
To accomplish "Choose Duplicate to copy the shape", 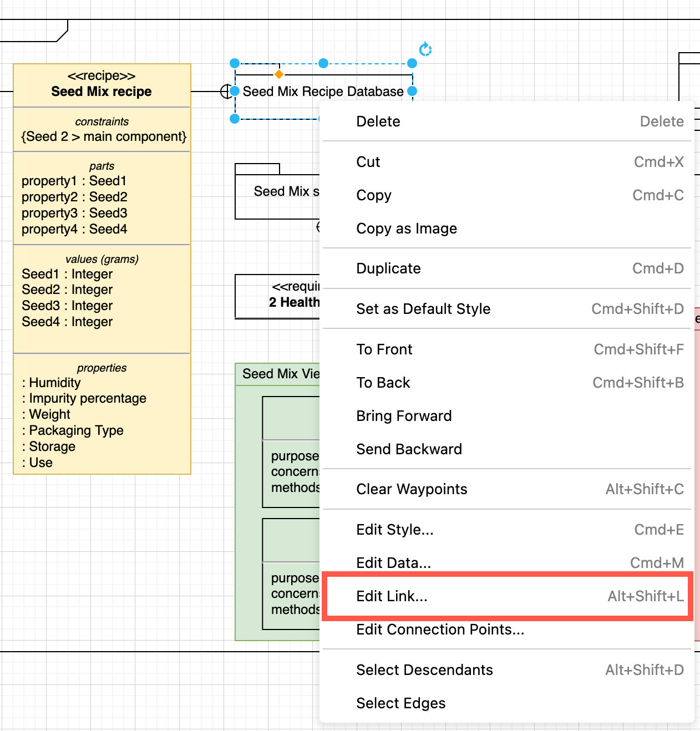I will point(388,268).
